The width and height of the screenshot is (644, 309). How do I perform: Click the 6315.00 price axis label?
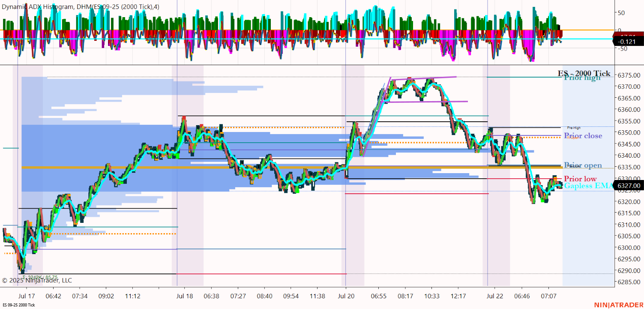628,213
